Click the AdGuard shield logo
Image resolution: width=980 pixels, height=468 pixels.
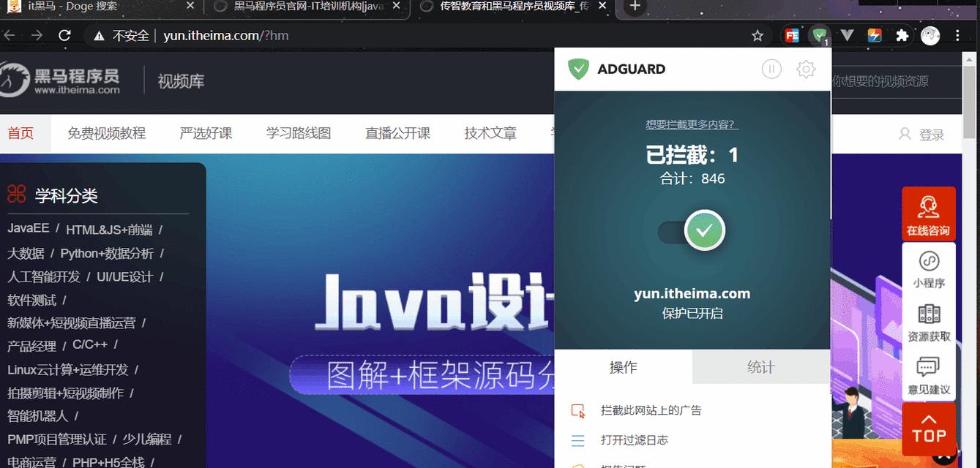tap(579, 69)
